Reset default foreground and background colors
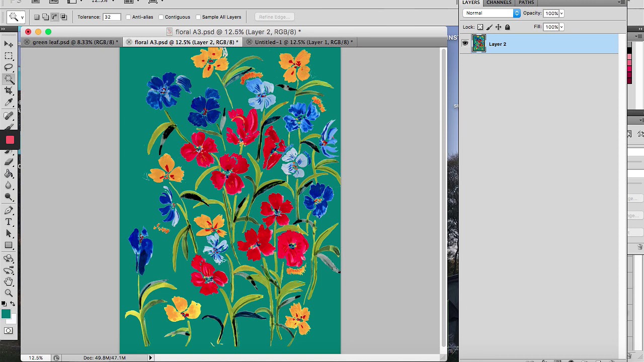Image resolution: width=644 pixels, height=362 pixels. point(4,304)
